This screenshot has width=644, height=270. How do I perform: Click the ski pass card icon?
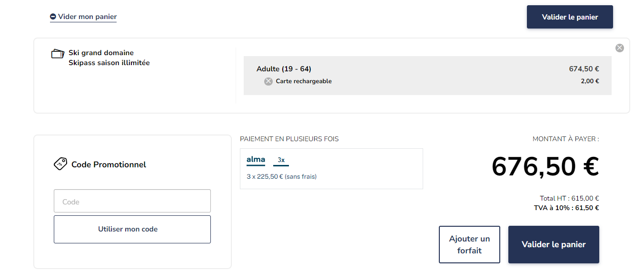tap(58, 54)
